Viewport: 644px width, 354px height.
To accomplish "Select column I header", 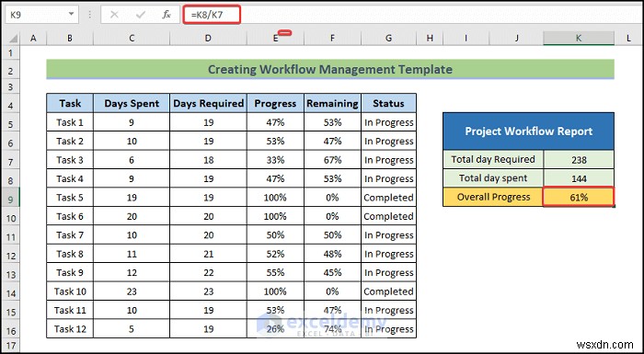I will (x=466, y=39).
